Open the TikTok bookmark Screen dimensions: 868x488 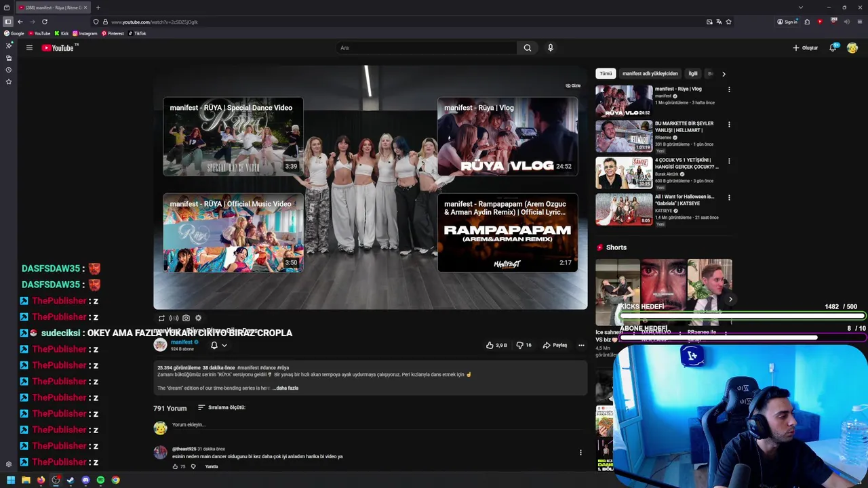pyautogui.click(x=137, y=33)
